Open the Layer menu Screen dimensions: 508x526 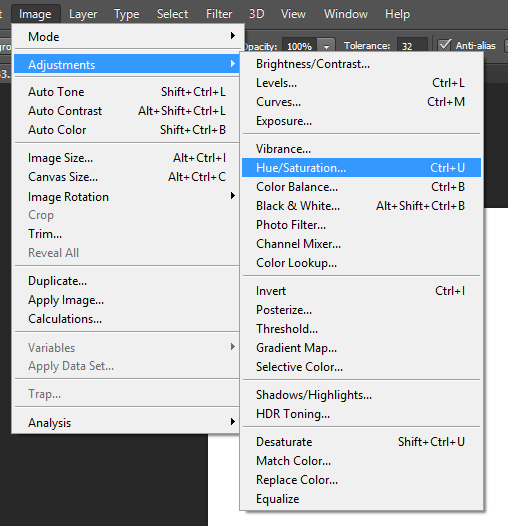(x=83, y=14)
